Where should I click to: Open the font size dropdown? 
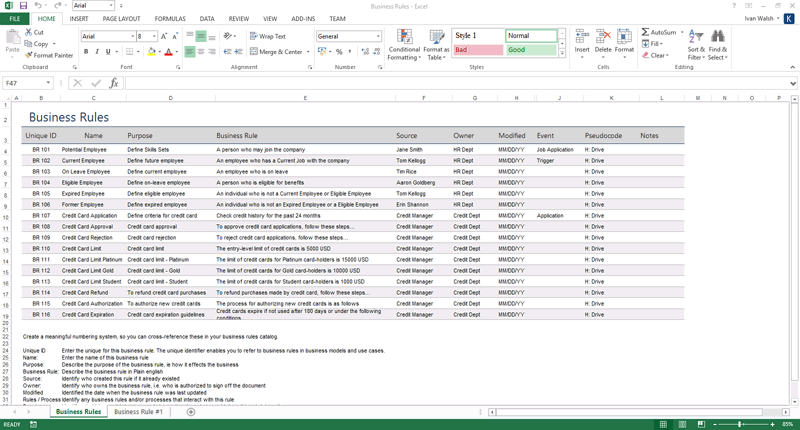click(x=154, y=36)
